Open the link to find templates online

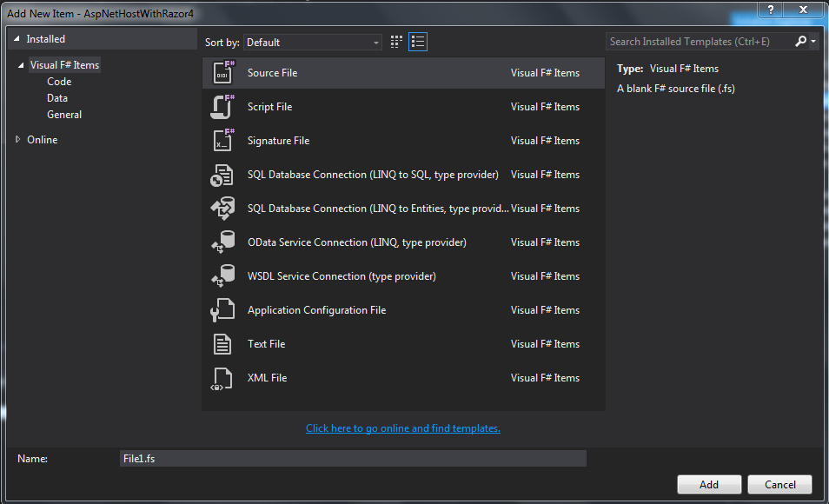point(403,428)
